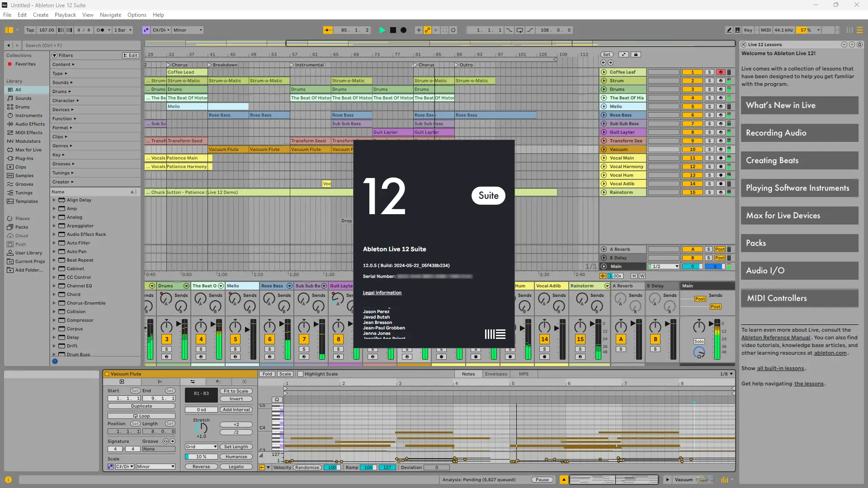Screen dimensions: 868x488
Task: Toggle the metronome button
Action: click(x=101, y=30)
